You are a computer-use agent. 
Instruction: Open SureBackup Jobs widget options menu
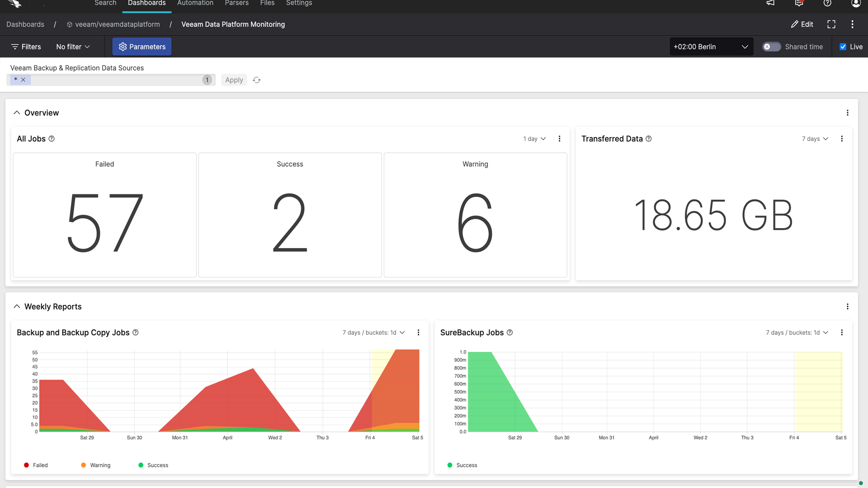tap(841, 333)
